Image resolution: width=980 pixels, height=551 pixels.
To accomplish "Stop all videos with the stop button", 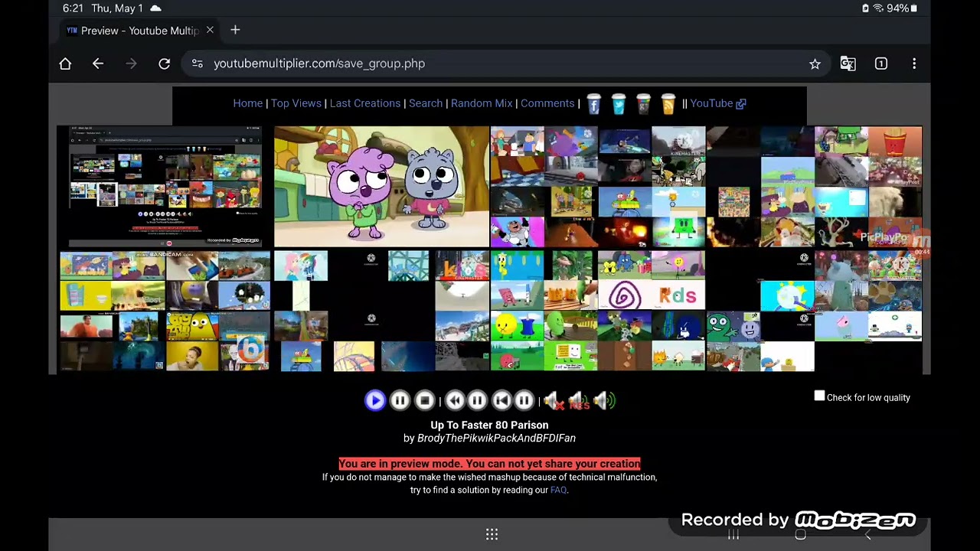I will pyautogui.click(x=425, y=400).
